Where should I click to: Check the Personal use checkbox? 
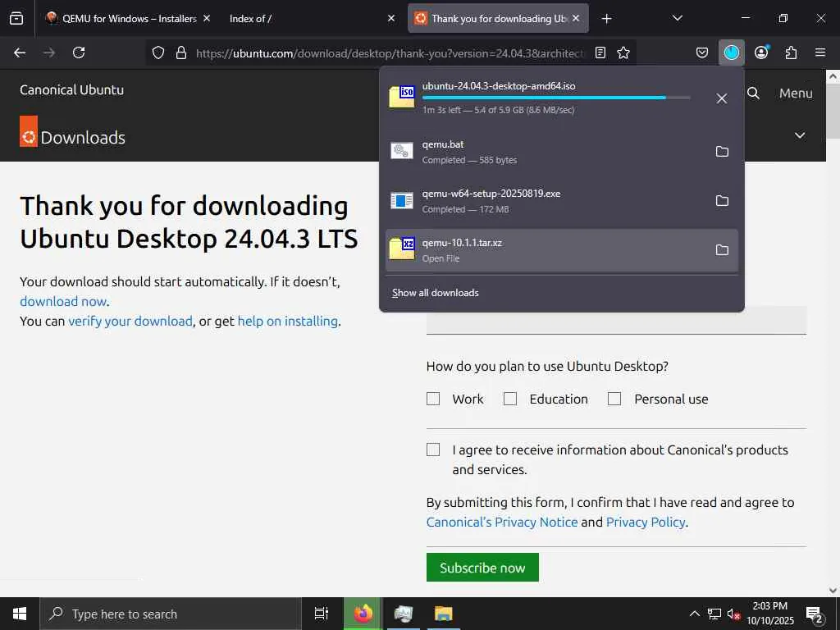click(614, 399)
